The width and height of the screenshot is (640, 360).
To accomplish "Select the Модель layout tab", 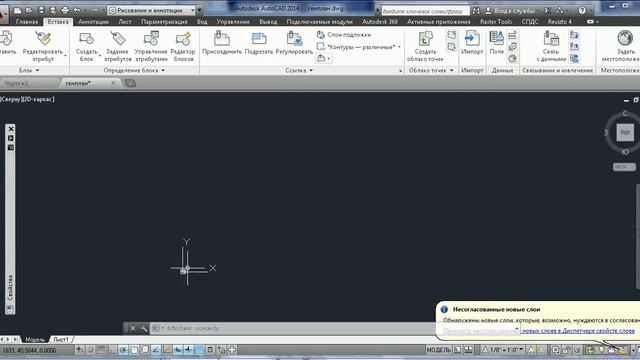I will tap(35, 340).
